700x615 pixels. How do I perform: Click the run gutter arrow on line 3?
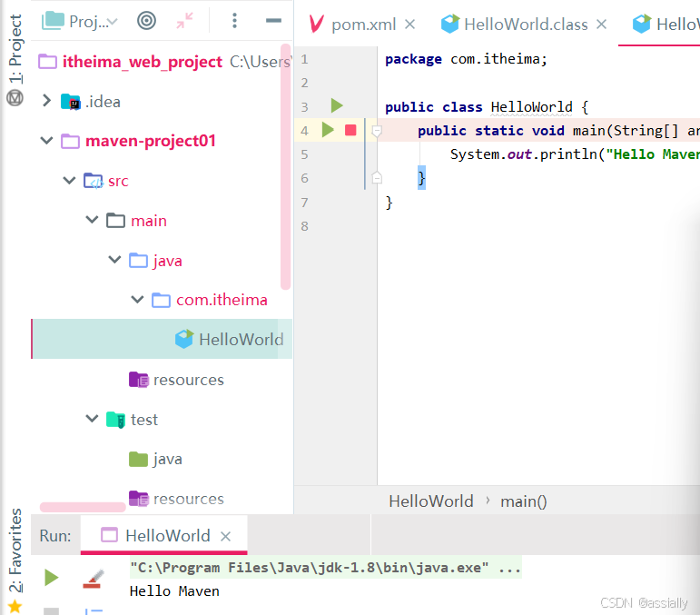coord(337,106)
